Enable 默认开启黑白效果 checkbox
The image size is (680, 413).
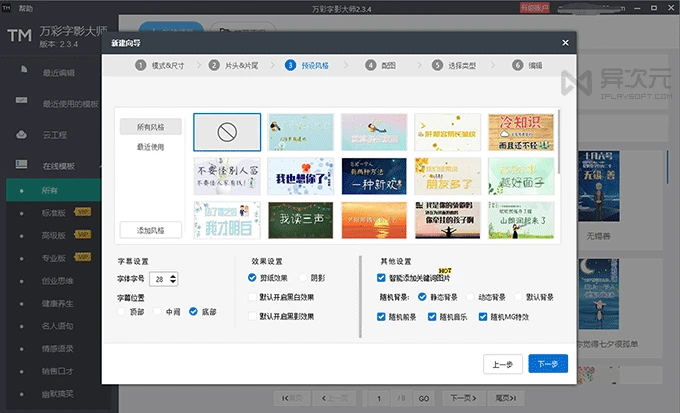(x=252, y=297)
